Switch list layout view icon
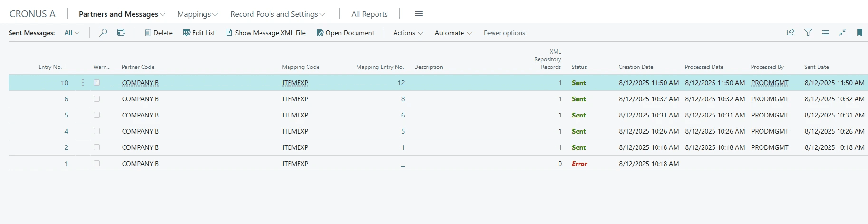The width and height of the screenshot is (868, 224). coord(825,32)
